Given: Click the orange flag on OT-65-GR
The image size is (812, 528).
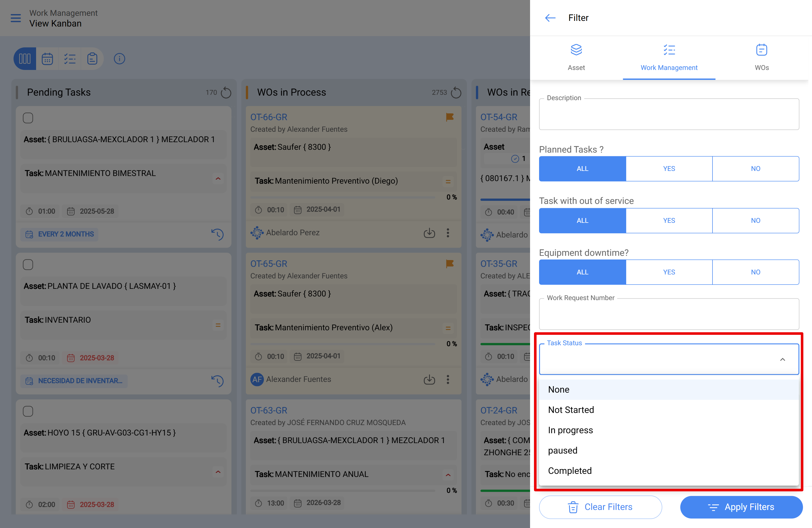Looking at the screenshot, I should point(450,264).
